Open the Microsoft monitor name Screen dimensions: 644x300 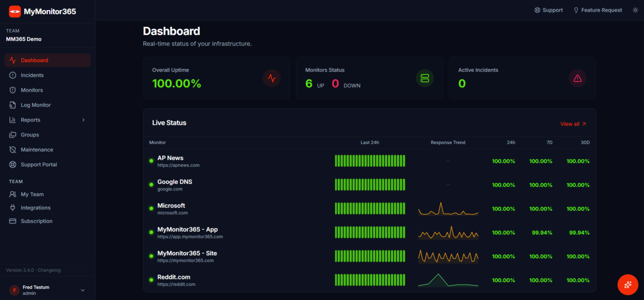(171, 206)
